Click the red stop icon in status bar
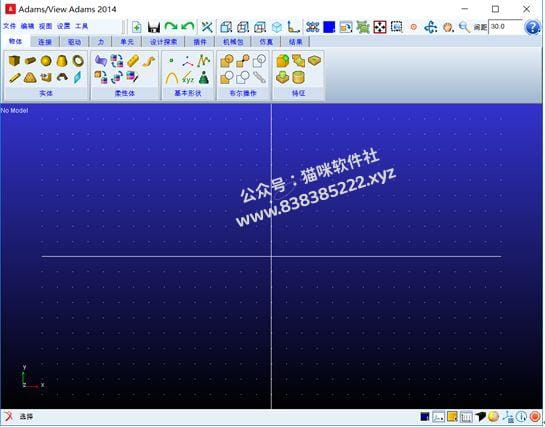This screenshot has height=427, width=545. 535,416
